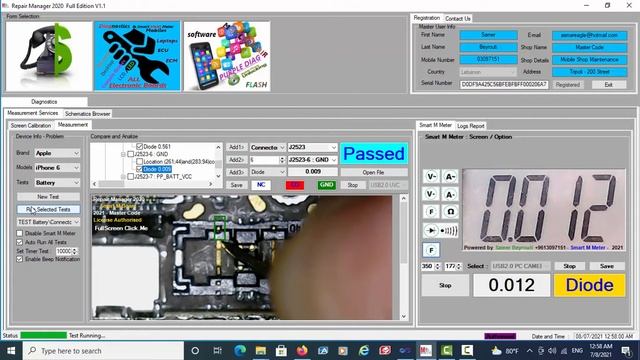The width and height of the screenshot is (640, 360).
Task: Open the Models dropdown showing iPhone 6
Action: click(x=57, y=168)
